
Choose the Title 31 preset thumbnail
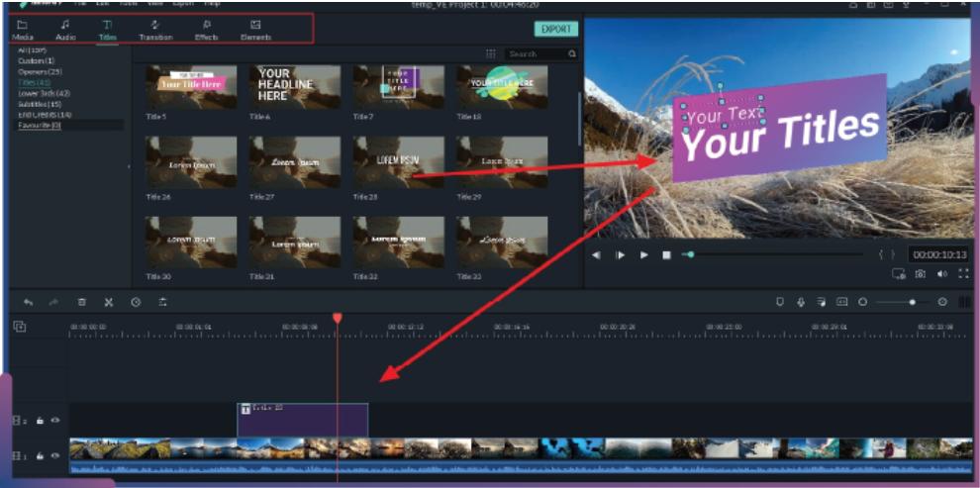295,243
